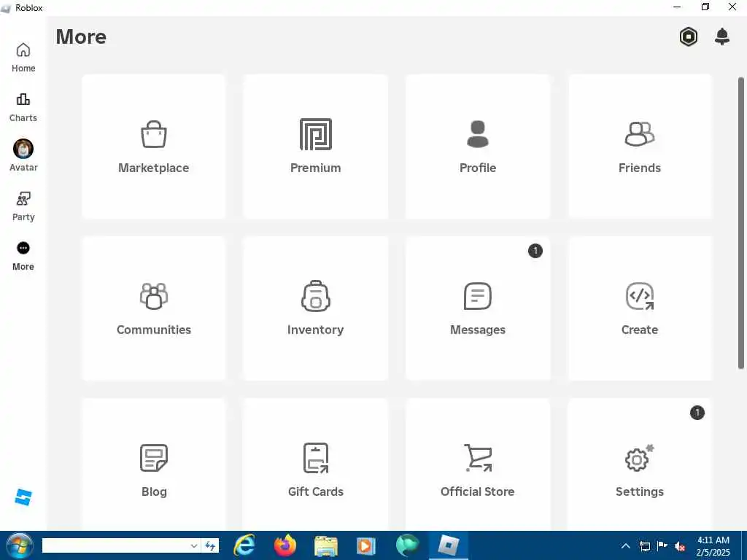Click the Robux icon in header
747x560 pixels.
point(689,36)
